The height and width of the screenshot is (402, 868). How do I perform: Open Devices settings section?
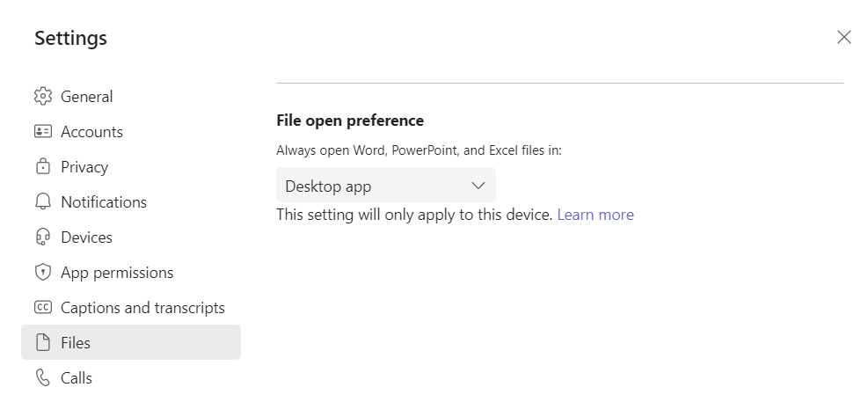[131, 237]
